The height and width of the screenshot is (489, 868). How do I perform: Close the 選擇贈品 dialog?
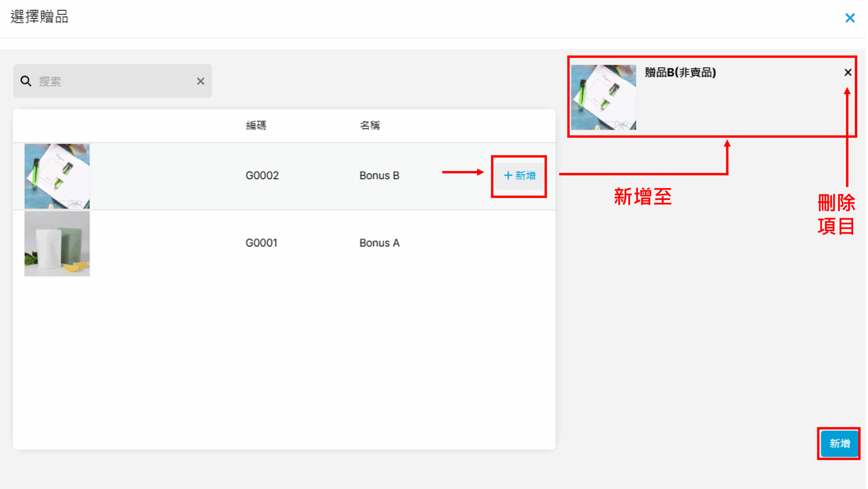point(850,18)
